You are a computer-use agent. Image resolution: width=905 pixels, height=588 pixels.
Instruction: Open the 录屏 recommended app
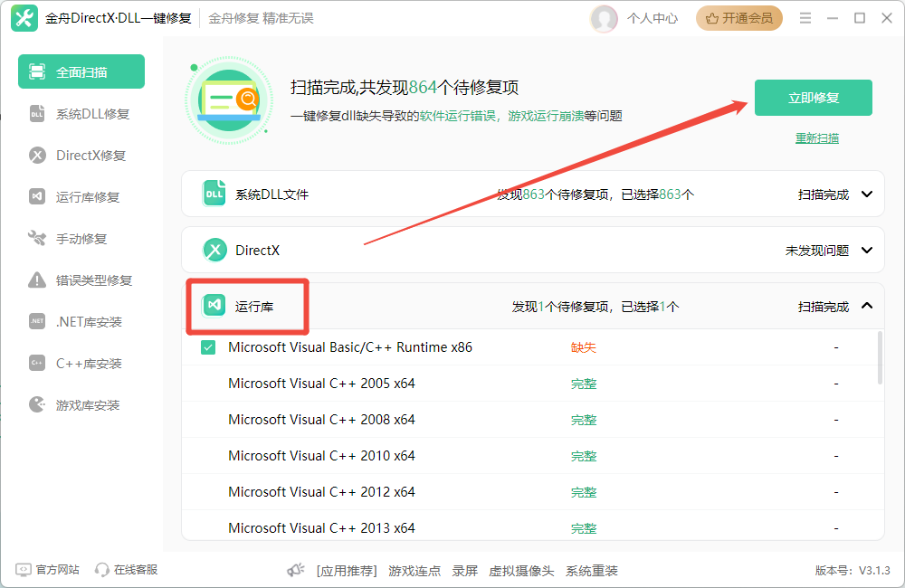coord(464,571)
